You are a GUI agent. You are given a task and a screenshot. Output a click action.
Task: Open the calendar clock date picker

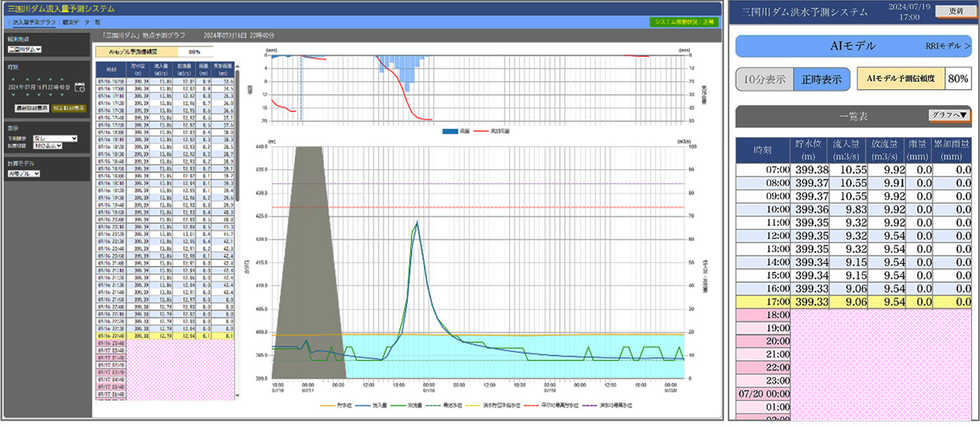click(x=80, y=87)
